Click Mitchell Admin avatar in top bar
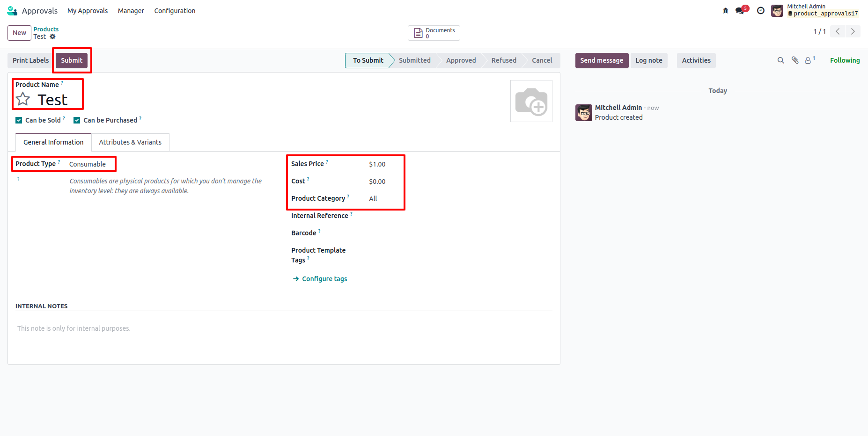This screenshot has width=868, height=436. tap(777, 11)
